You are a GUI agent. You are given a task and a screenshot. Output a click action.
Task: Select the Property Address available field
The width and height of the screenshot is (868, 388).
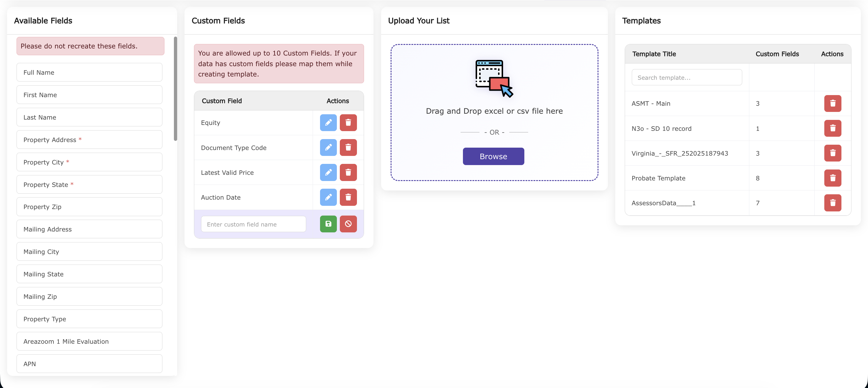tap(89, 139)
